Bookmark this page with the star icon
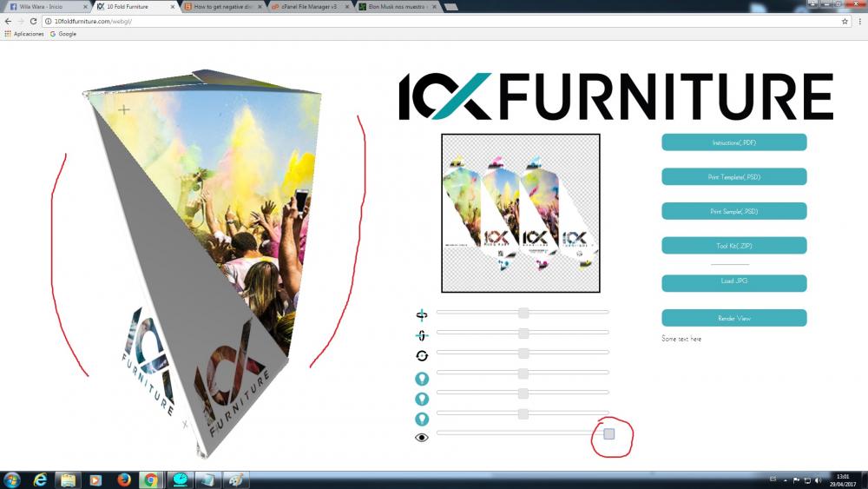Viewport: 868px width, 489px height. [845, 21]
